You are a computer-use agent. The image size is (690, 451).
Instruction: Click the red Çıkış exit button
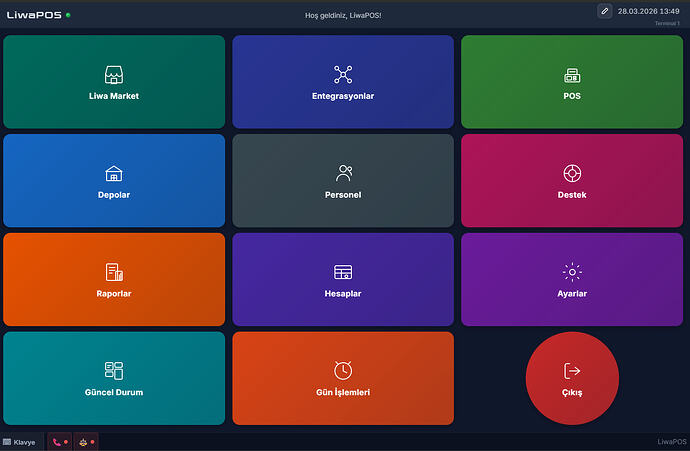[x=572, y=378]
